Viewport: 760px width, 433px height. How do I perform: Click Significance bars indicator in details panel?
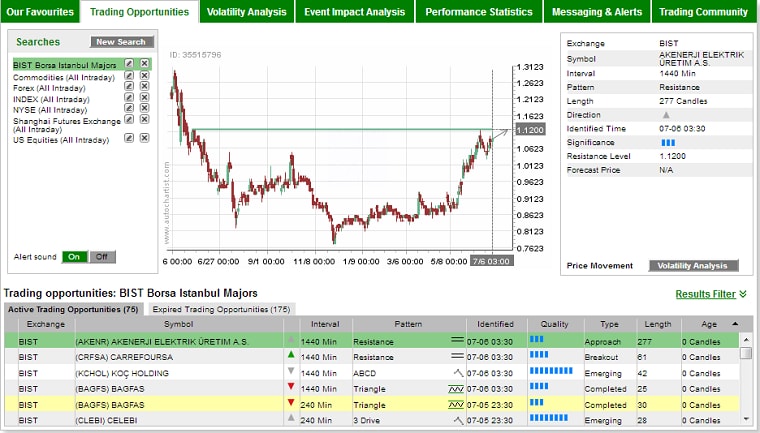tap(668, 143)
